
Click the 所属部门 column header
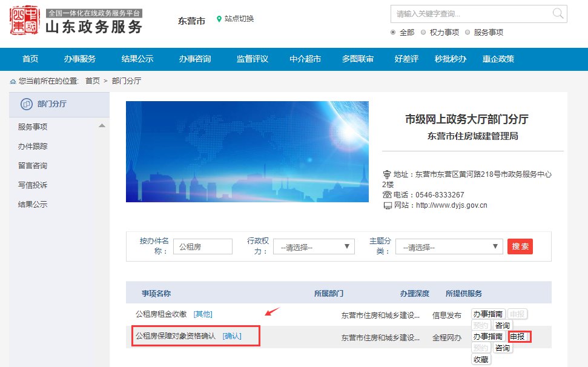point(329,294)
